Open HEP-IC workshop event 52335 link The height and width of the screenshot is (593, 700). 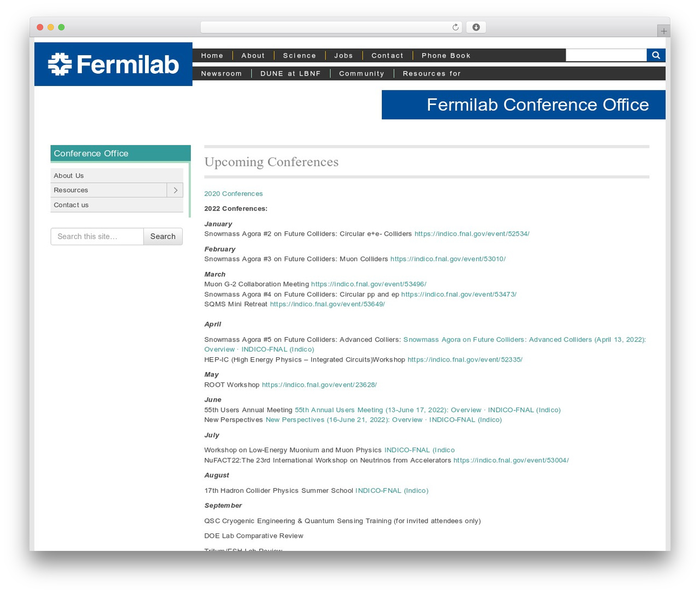[465, 359]
